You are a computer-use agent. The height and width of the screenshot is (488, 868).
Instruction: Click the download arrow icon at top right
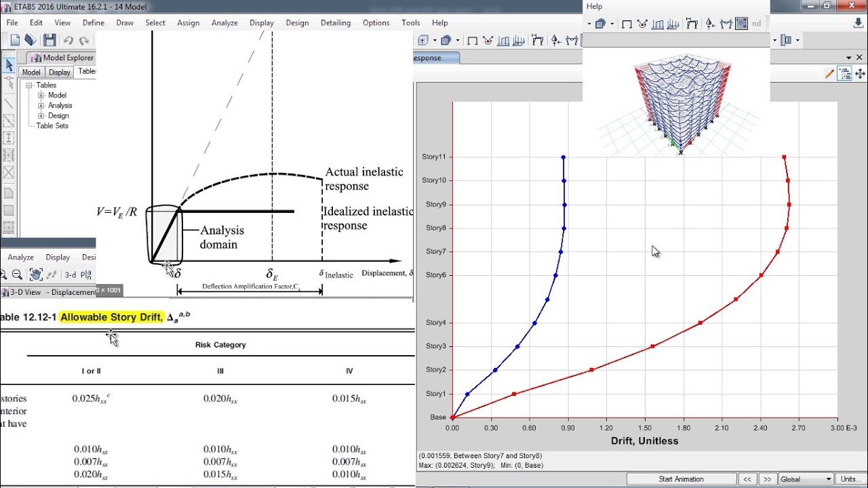(x=857, y=22)
